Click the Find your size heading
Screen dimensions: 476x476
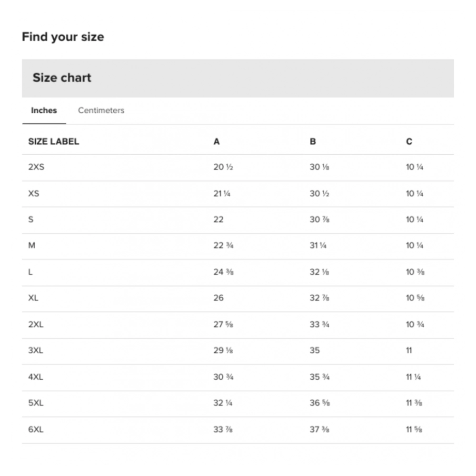[x=63, y=37]
